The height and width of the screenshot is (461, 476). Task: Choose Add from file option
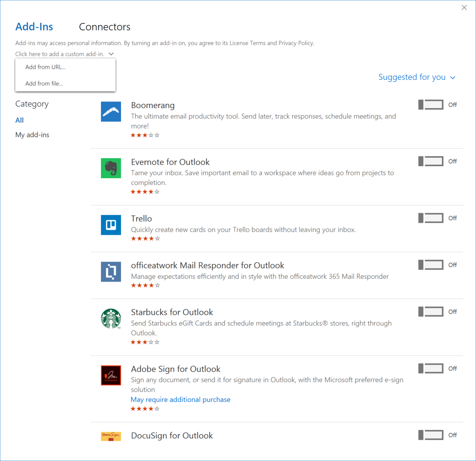click(x=44, y=84)
